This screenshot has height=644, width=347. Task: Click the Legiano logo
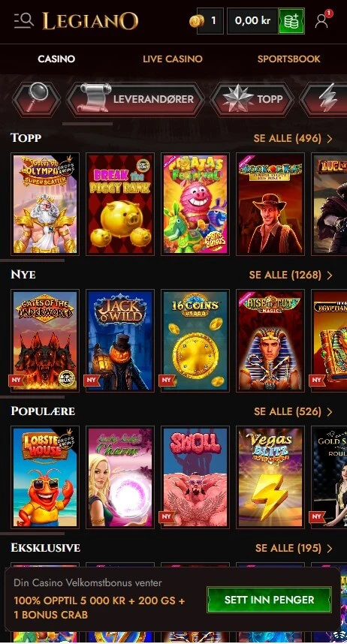coord(90,21)
